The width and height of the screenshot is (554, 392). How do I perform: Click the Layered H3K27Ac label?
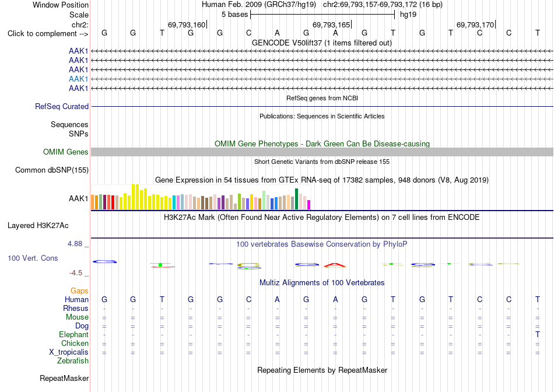tap(38, 226)
